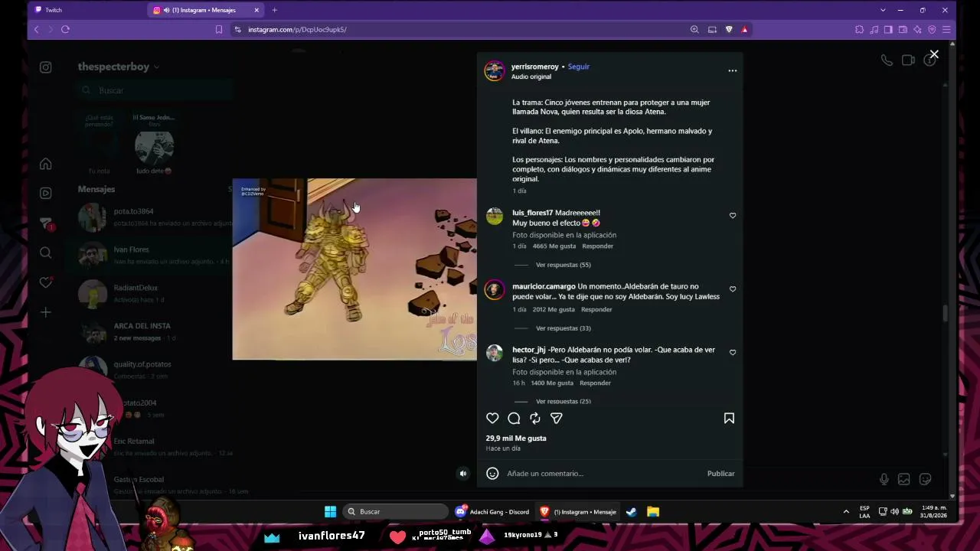Mute the video with speaker icon
The image size is (980, 551).
click(x=462, y=474)
